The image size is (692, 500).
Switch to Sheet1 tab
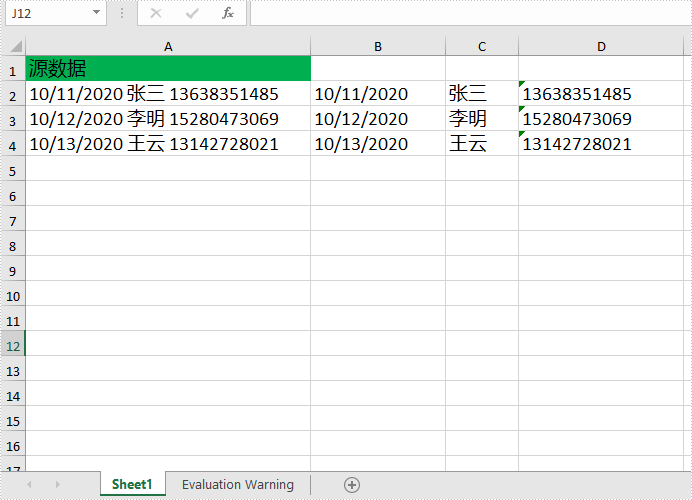132,484
